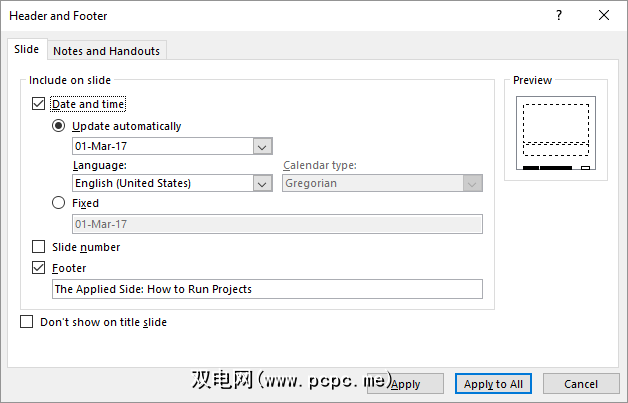Click the Help question mark icon
This screenshot has width=628, height=403.
[x=558, y=16]
